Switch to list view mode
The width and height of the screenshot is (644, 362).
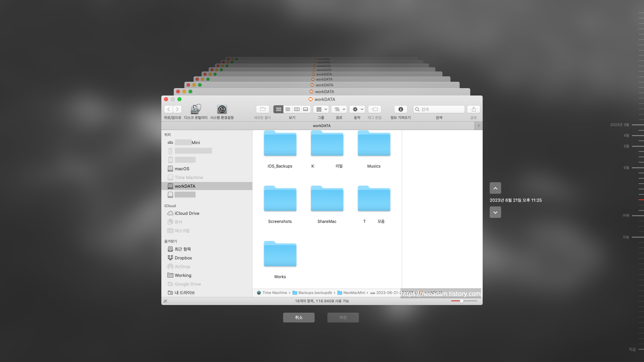pos(288,109)
